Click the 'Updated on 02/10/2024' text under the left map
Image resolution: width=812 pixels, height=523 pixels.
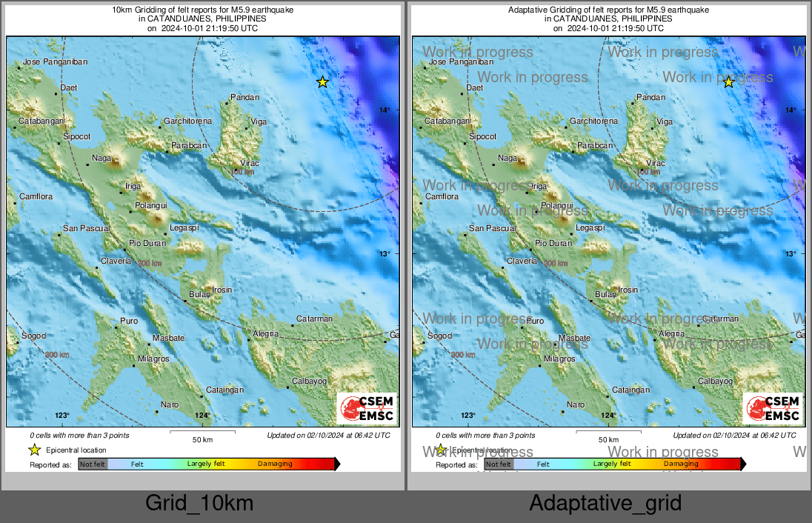328,436
